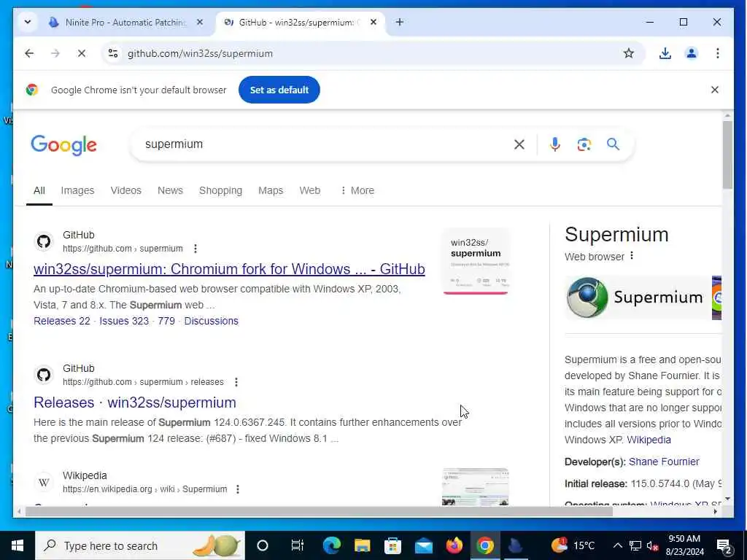747x560 pixels.
Task: Click the vertical page scrollbar
Action: click(727, 155)
